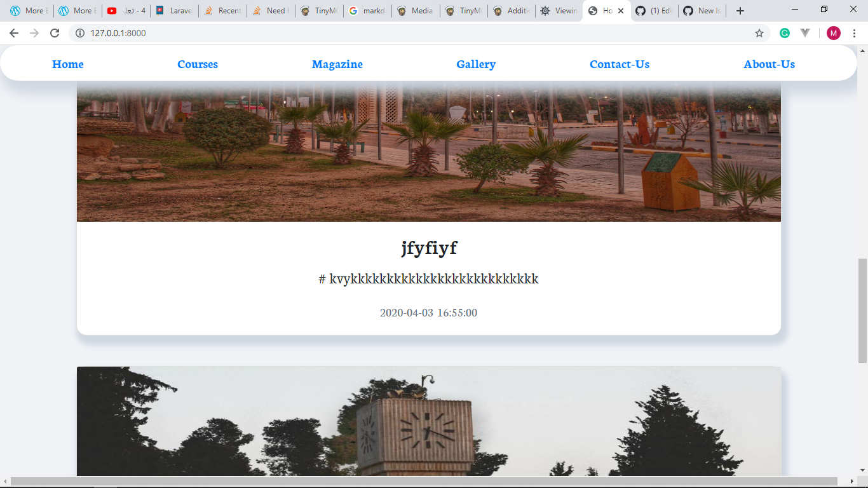Go back with the browser back arrow

14,33
